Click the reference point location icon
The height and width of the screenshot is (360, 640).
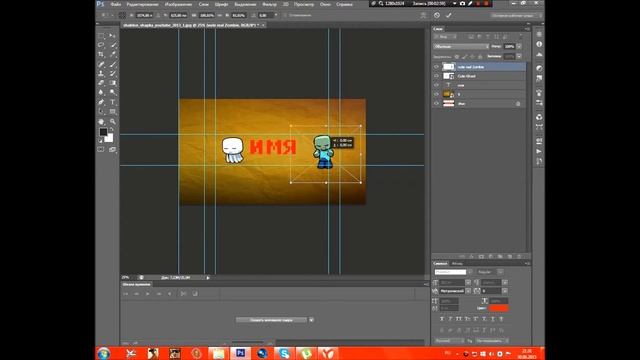(x=122, y=15)
